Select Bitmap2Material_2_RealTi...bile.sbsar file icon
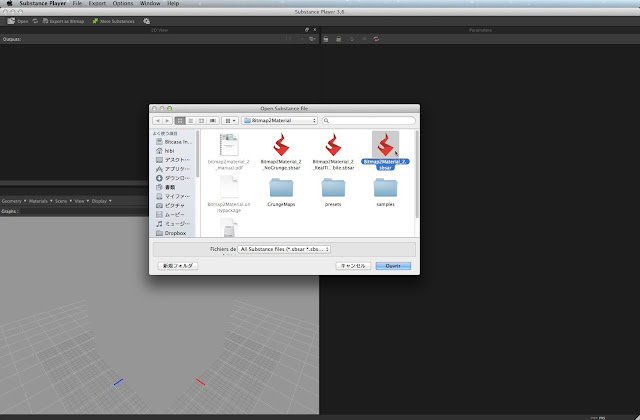The width and height of the screenshot is (640, 420). (333, 144)
